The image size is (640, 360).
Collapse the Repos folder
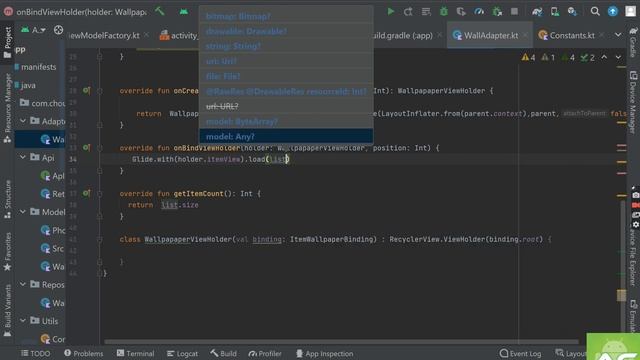pos(23,284)
